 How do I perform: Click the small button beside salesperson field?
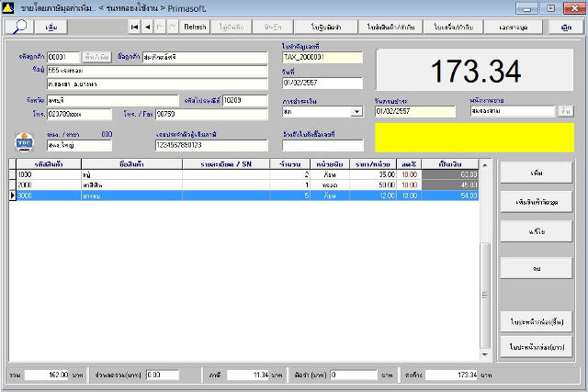tap(566, 111)
